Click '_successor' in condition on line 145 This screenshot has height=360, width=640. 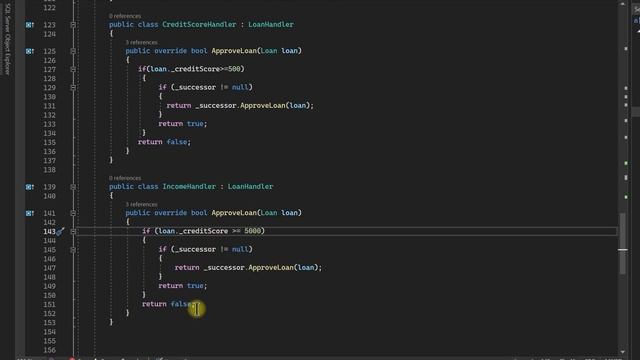pyautogui.click(x=195, y=249)
